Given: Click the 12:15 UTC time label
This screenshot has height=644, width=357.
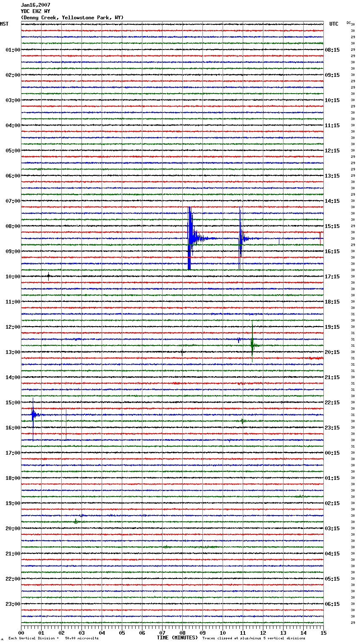Looking at the screenshot, I should pyautogui.click(x=332, y=151).
